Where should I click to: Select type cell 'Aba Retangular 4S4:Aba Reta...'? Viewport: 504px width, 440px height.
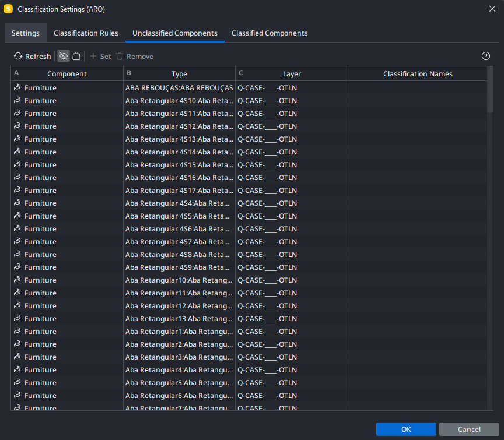click(x=179, y=203)
